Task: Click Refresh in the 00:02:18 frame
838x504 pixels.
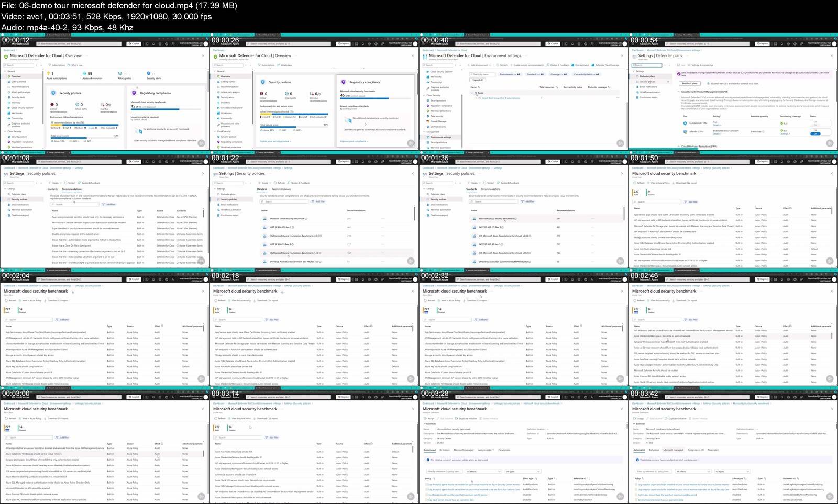Action: 220,301
